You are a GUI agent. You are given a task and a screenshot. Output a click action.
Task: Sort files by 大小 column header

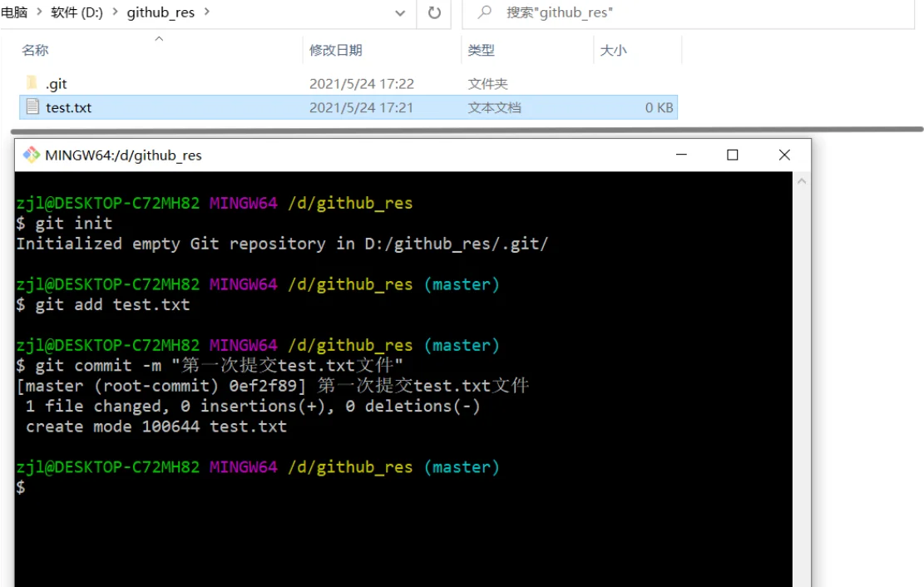[x=613, y=51]
